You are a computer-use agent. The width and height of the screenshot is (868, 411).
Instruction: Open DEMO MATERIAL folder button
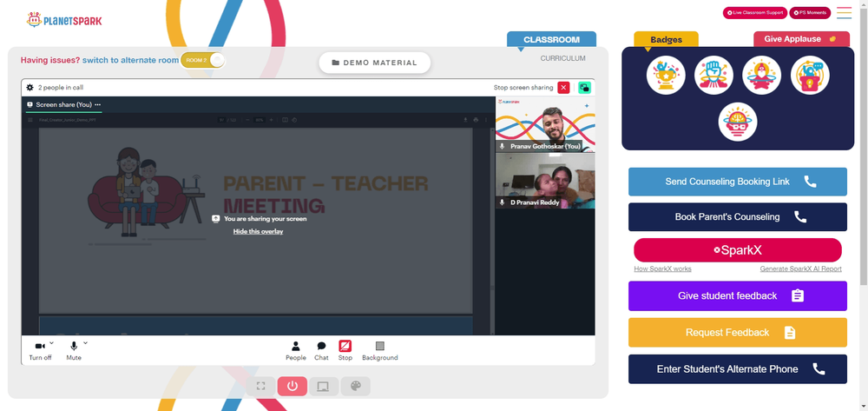[x=375, y=63]
